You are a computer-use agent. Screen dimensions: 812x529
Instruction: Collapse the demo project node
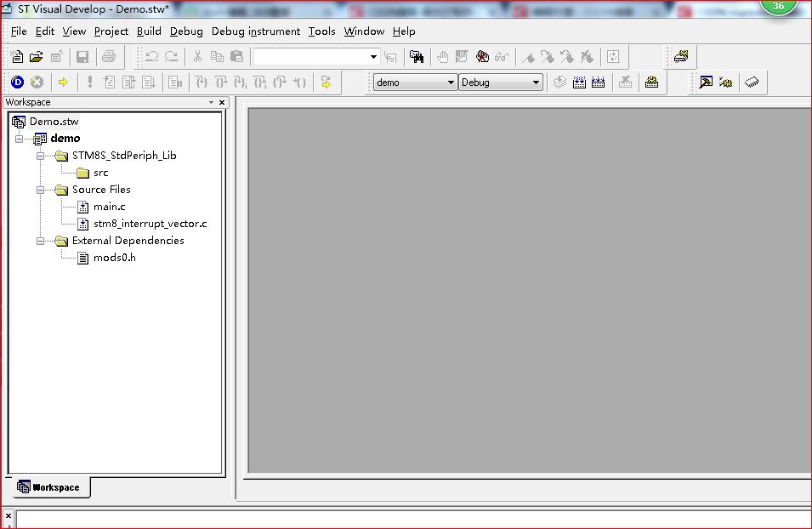[19, 139]
